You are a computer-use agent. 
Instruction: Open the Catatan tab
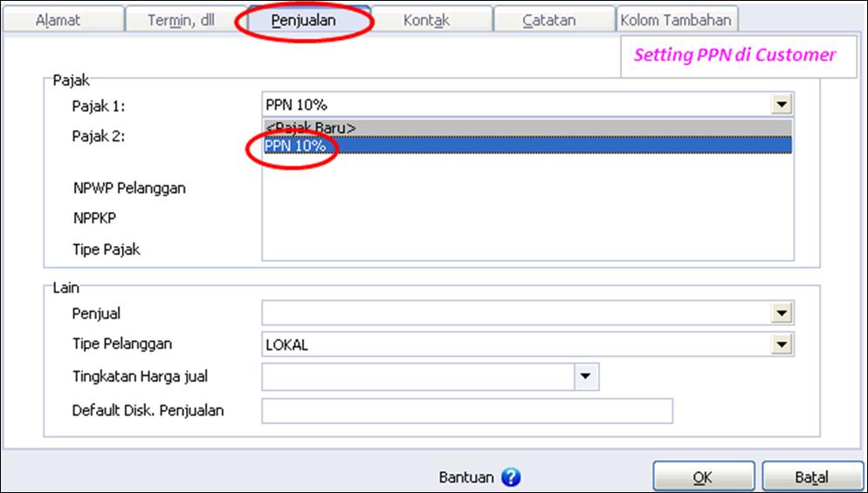click(555, 20)
